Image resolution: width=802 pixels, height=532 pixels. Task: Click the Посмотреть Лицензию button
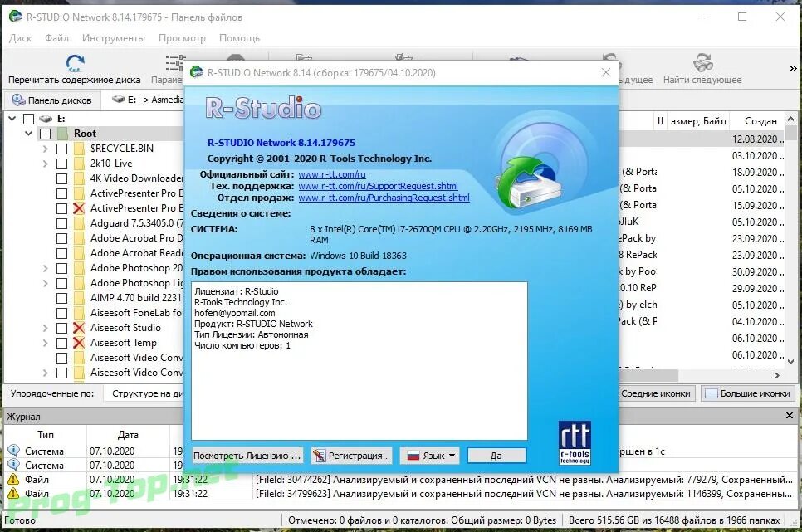[247, 456]
